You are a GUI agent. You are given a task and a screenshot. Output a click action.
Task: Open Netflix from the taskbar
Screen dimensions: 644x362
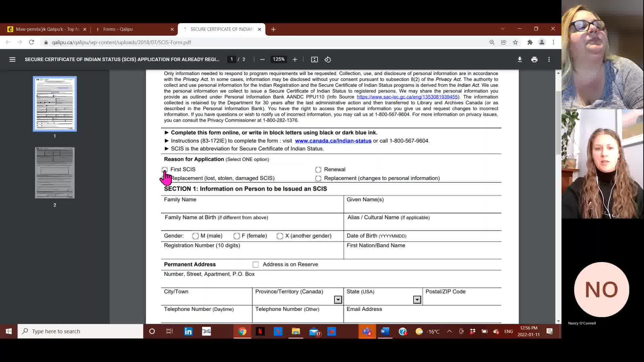coord(260,331)
